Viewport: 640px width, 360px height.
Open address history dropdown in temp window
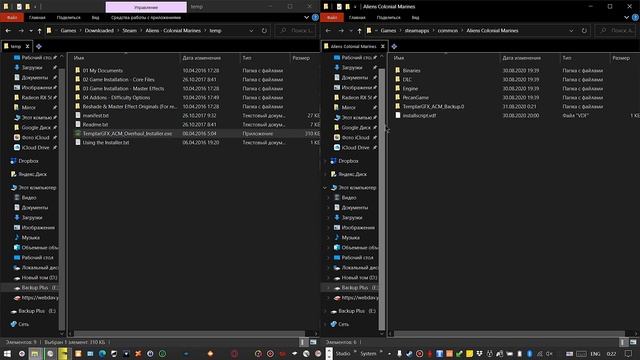[x=251, y=31]
